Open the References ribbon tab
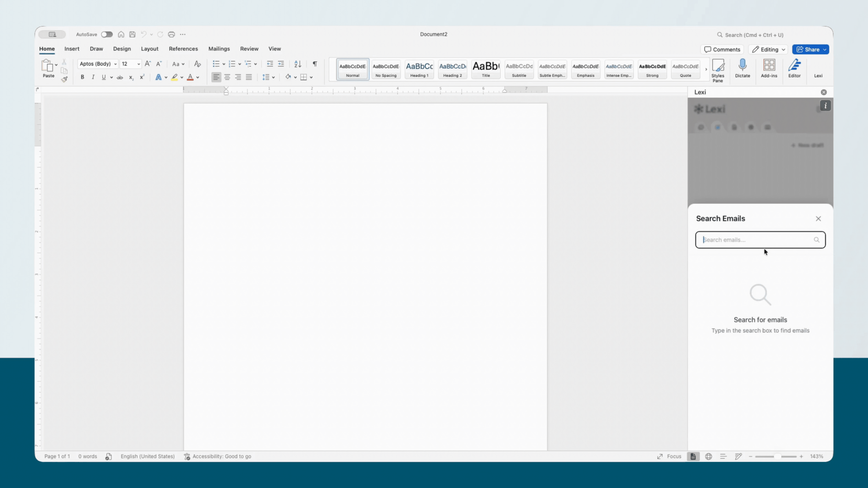The width and height of the screenshot is (868, 488). pyautogui.click(x=183, y=49)
